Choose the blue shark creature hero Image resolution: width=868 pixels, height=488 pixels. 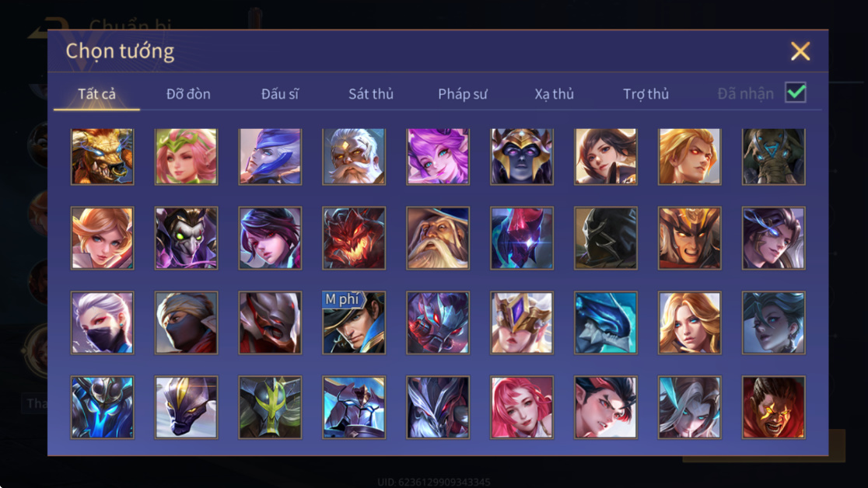click(x=606, y=322)
